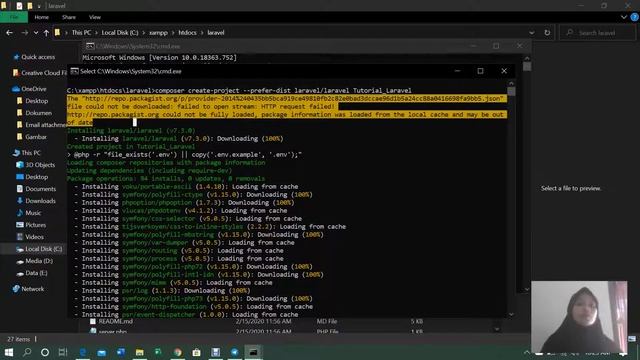This screenshot has width=640, height=360.
Task: Select Creative Cloud Files in the navigation pane
Action: tap(40, 73)
